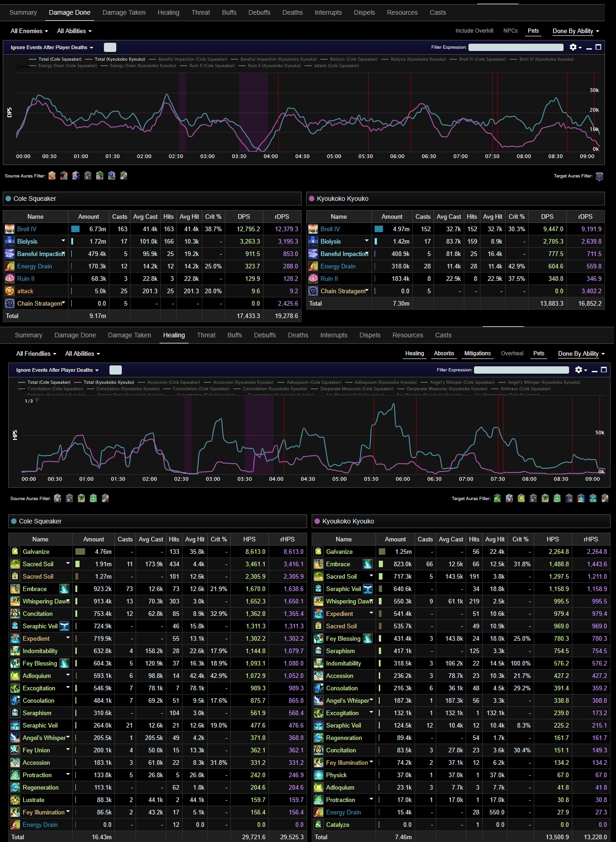The image size is (616, 842).
Task: Toggle Include Overkill option
Action: click(x=474, y=31)
